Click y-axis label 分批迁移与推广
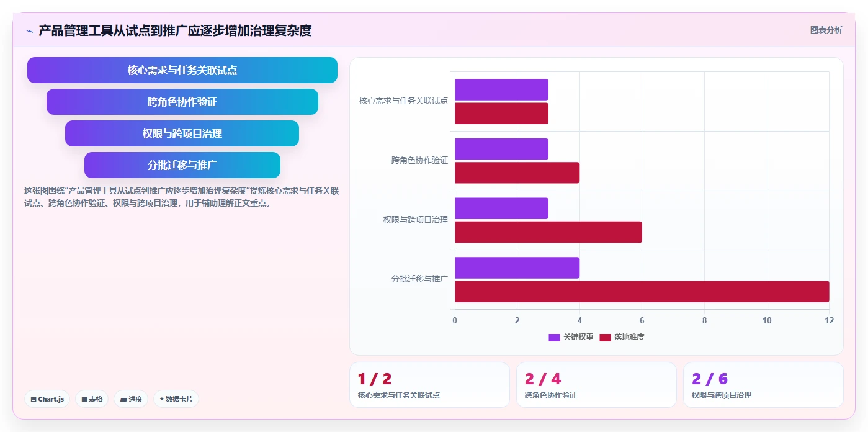Viewport: 868px width, 432px height. (x=419, y=279)
